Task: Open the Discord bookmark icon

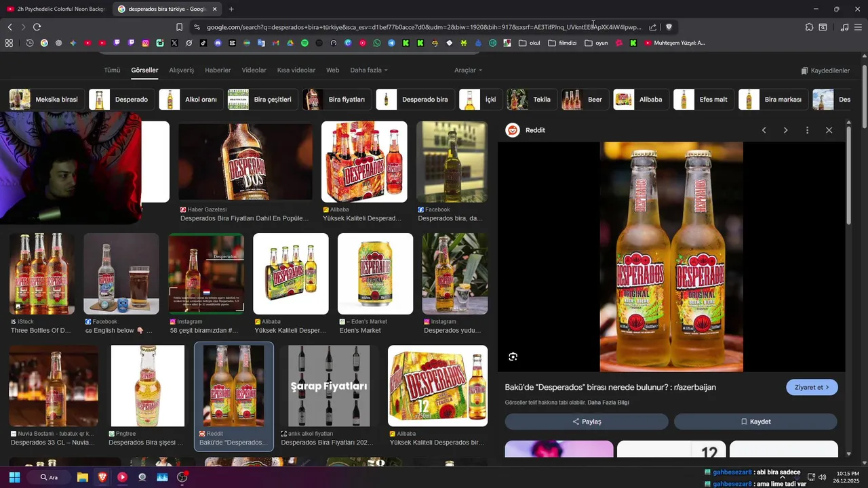Action: (218, 43)
